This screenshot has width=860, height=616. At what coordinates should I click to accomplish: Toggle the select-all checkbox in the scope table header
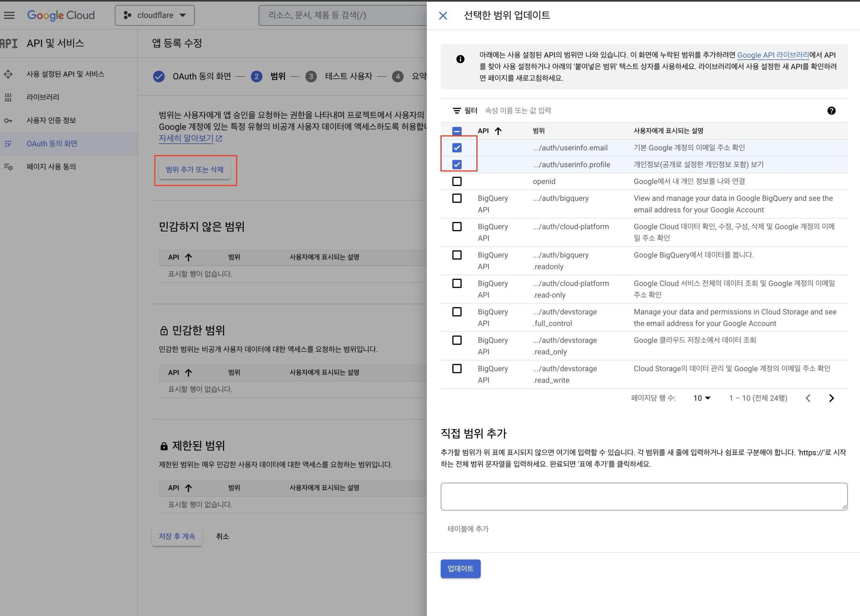[x=457, y=131]
